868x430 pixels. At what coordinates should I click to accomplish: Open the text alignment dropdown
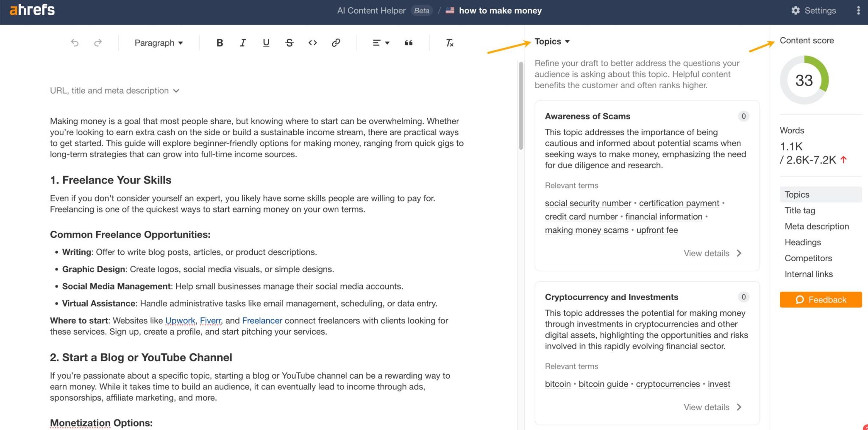(x=380, y=42)
